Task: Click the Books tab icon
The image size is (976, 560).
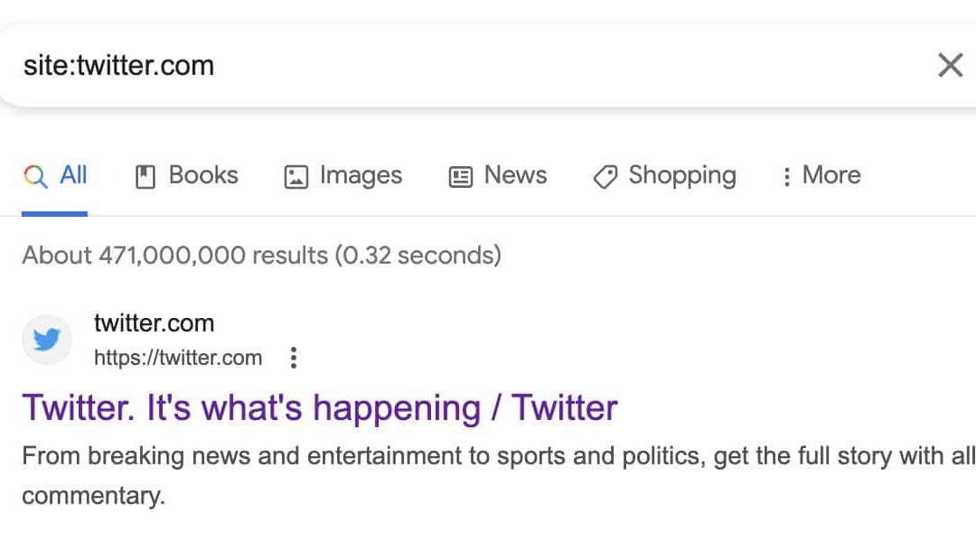Action: 145,177
